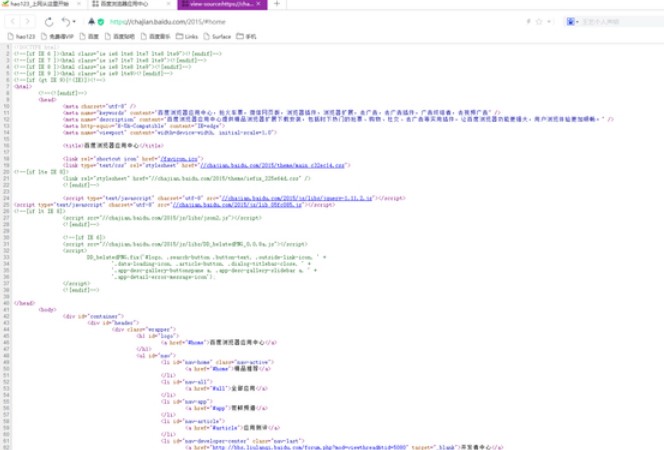Close the hao123 tab
Screen dimensions: 664x450
coord(79,4)
